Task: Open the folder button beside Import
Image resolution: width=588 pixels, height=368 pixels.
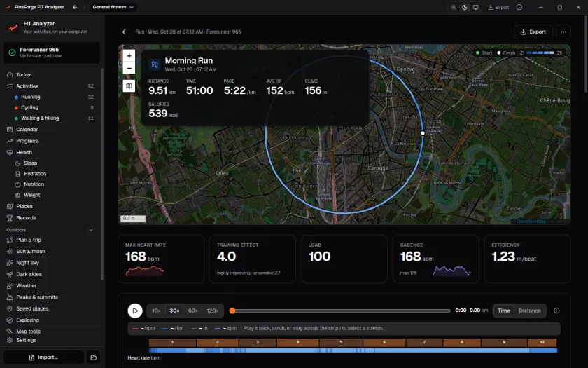Action: point(94,357)
